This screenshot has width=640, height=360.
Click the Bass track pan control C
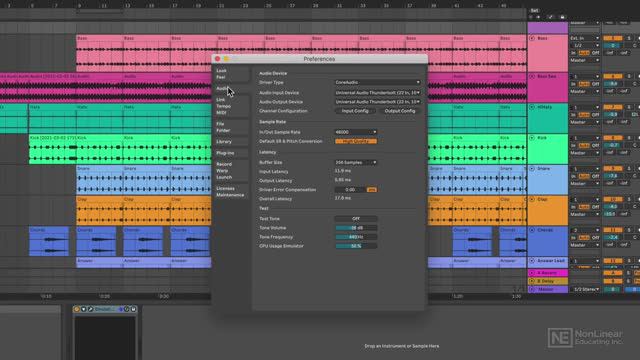pyautogui.click(x=634, y=45)
